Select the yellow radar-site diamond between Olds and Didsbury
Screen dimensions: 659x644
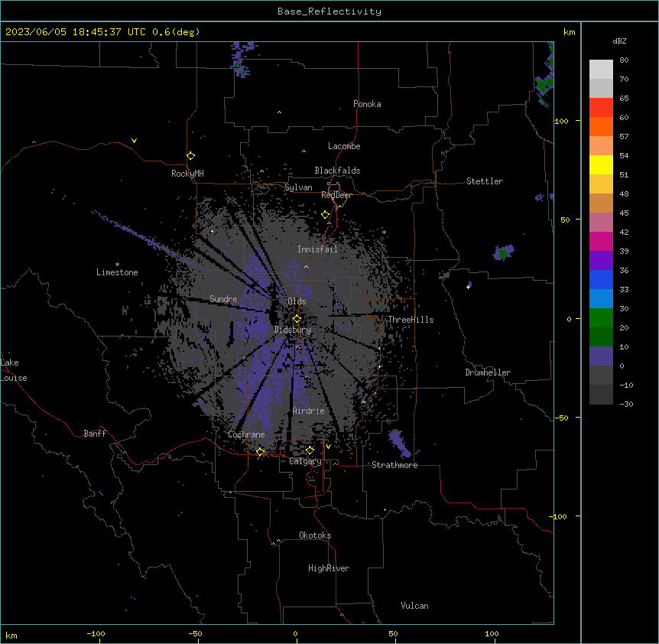click(297, 319)
